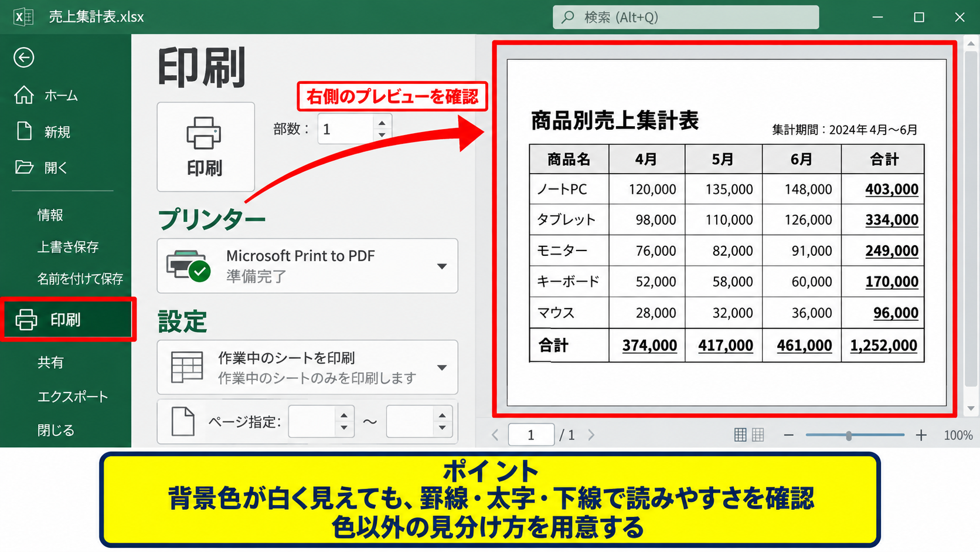Click the ページ指定 start page field

(x=312, y=421)
